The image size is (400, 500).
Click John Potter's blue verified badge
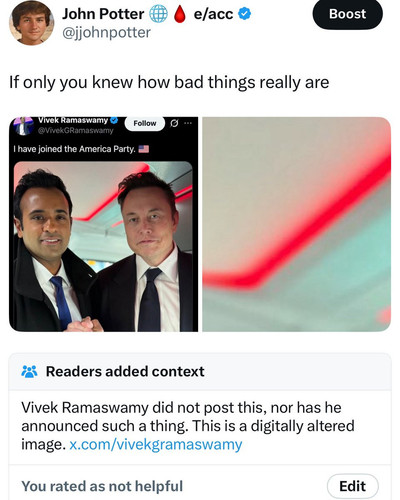(x=245, y=14)
